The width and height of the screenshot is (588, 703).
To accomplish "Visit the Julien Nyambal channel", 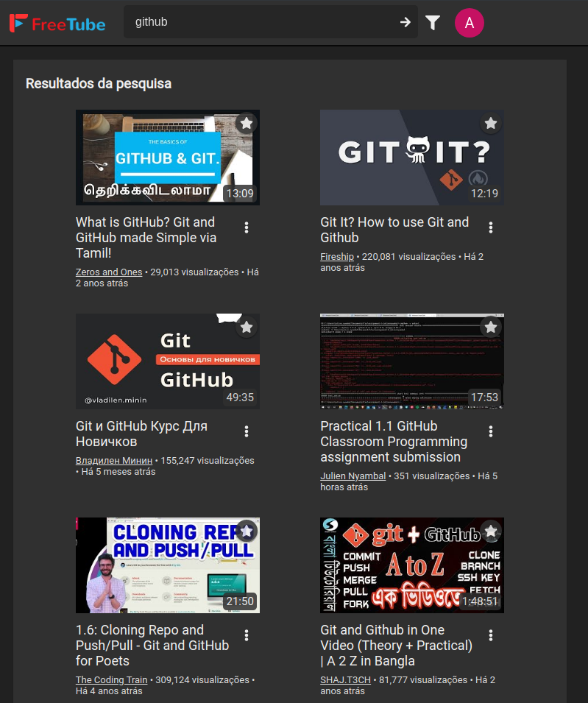I will (353, 476).
